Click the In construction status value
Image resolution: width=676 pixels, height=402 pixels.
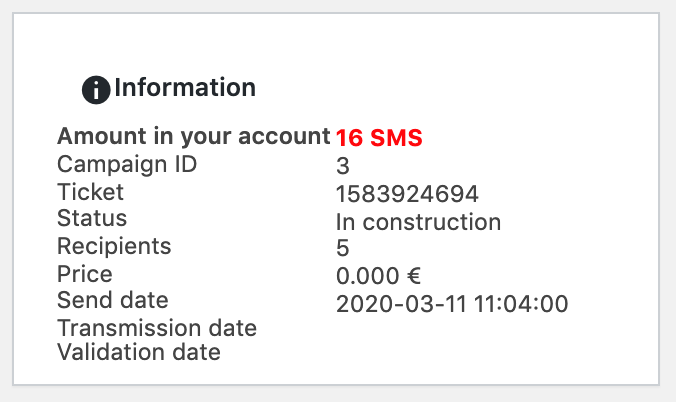(418, 222)
